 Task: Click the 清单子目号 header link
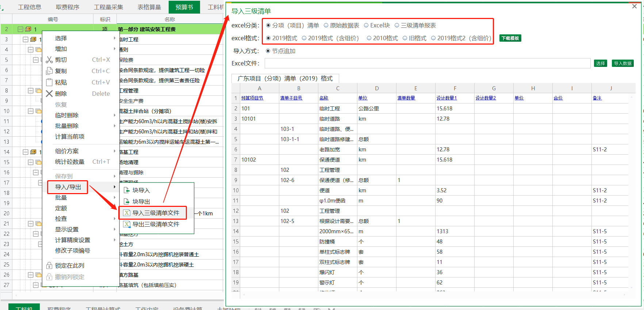coord(291,98)
